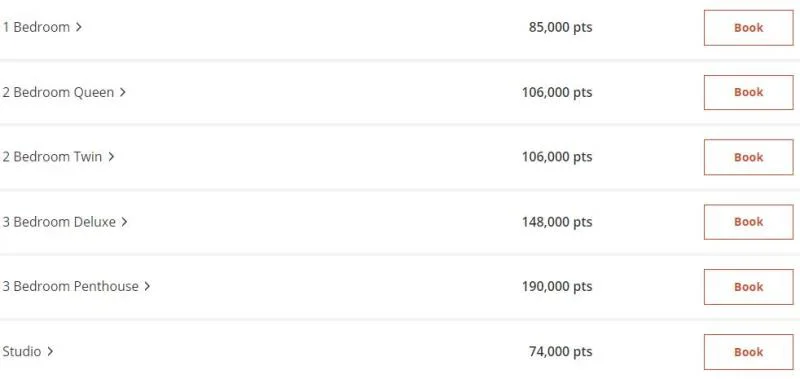The width and height of the screenshot is (800, 379).
Task: Click the chevron icon beside 1 Bedroom
Action: [x=79, y=27]
